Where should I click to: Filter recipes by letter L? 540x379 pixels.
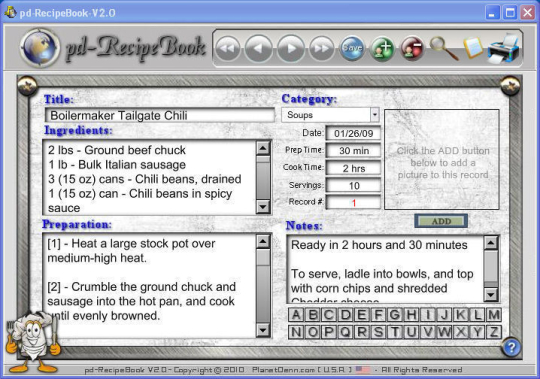point(477,315)
